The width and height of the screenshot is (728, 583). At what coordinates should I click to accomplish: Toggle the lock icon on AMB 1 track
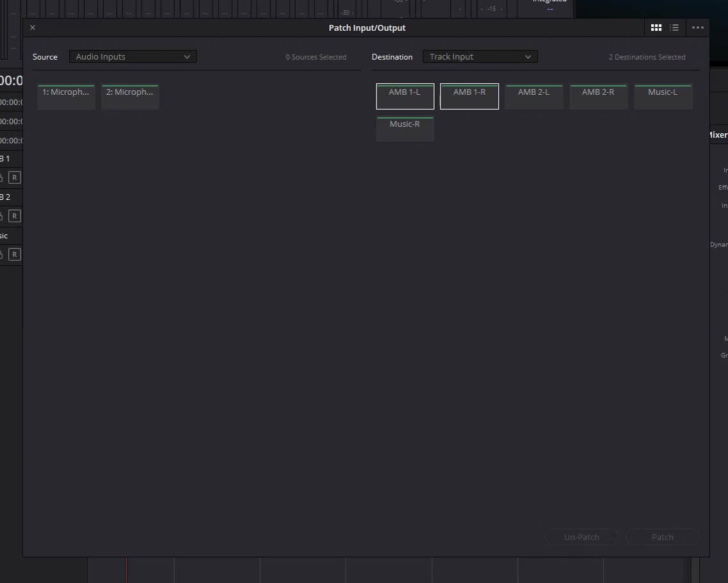tap(2, 177)
